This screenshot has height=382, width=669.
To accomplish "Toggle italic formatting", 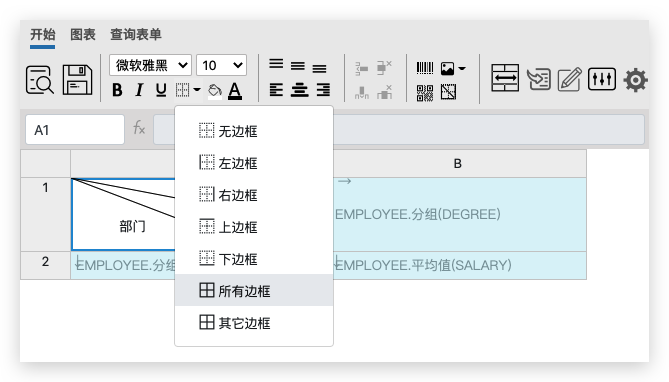I will [x=139, y=90].
